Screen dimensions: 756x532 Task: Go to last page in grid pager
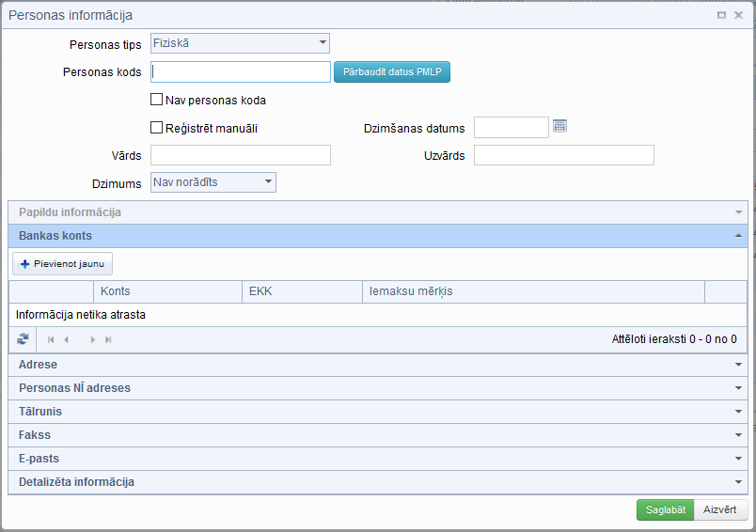[108, 339]
